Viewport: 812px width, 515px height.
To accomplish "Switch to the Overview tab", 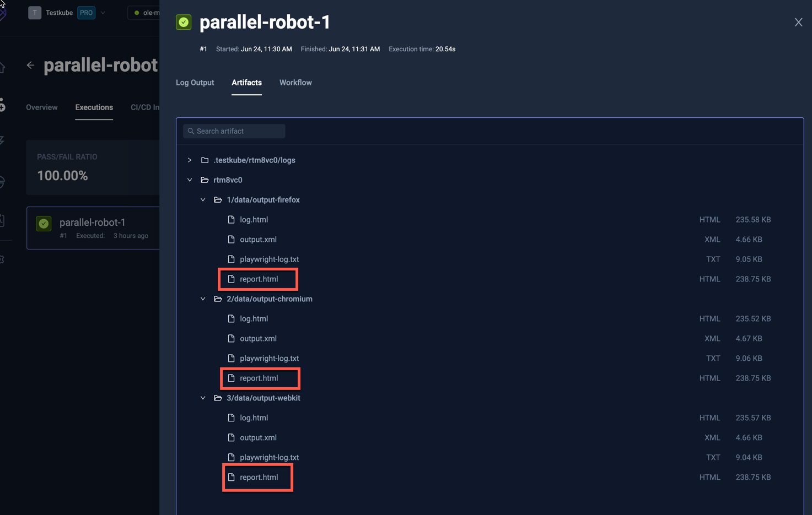I will [x=41, y=107].
